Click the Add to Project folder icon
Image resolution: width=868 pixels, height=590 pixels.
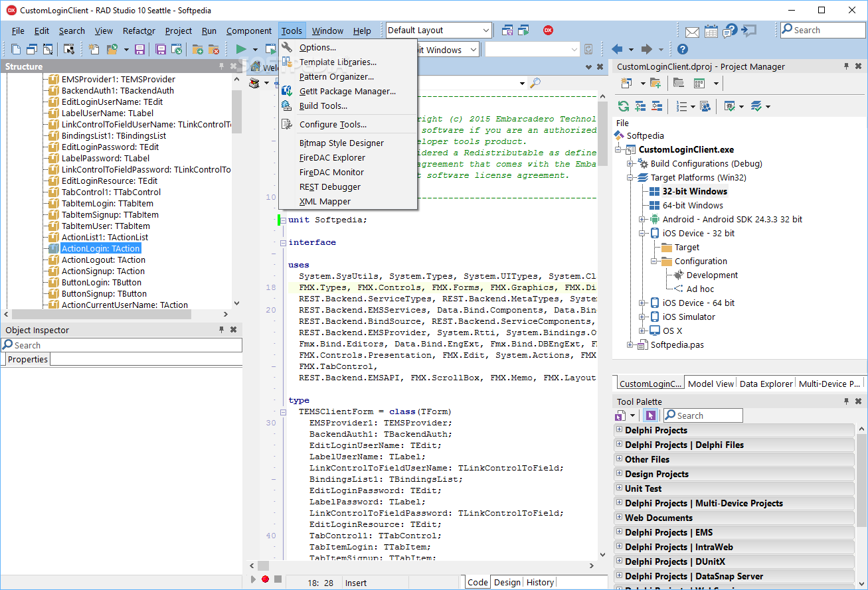point(655,83)
